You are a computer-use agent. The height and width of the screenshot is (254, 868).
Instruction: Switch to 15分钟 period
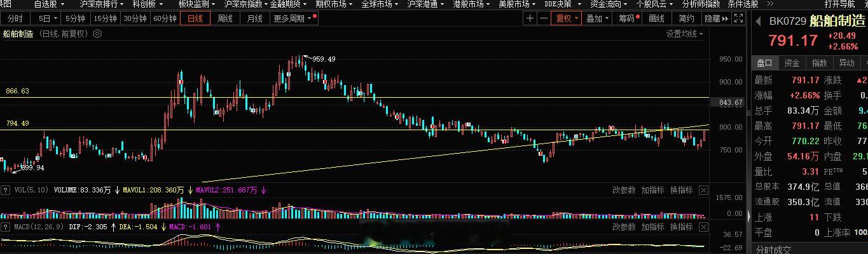click(105, 18)
